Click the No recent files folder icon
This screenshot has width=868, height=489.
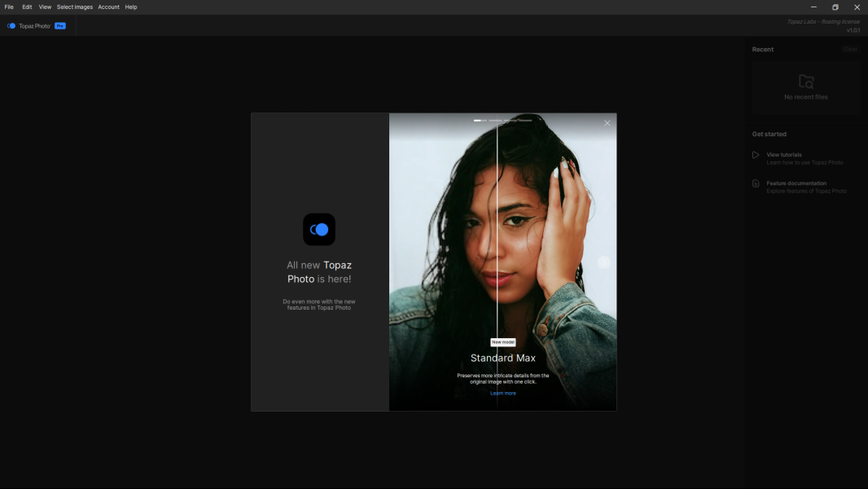tap(806, 81)
